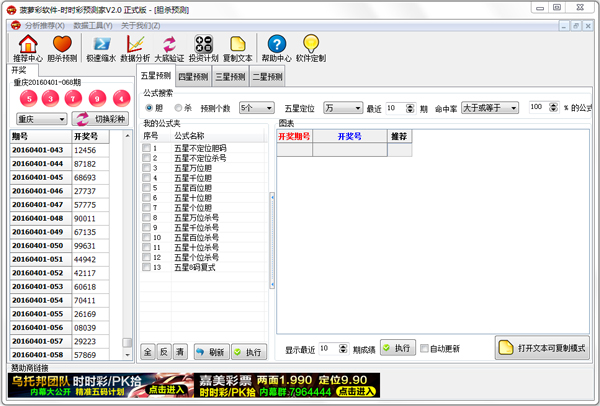Screen dimensions: 600x406
Task: Click the lottery ball showing 3
Action: (51, 99)
